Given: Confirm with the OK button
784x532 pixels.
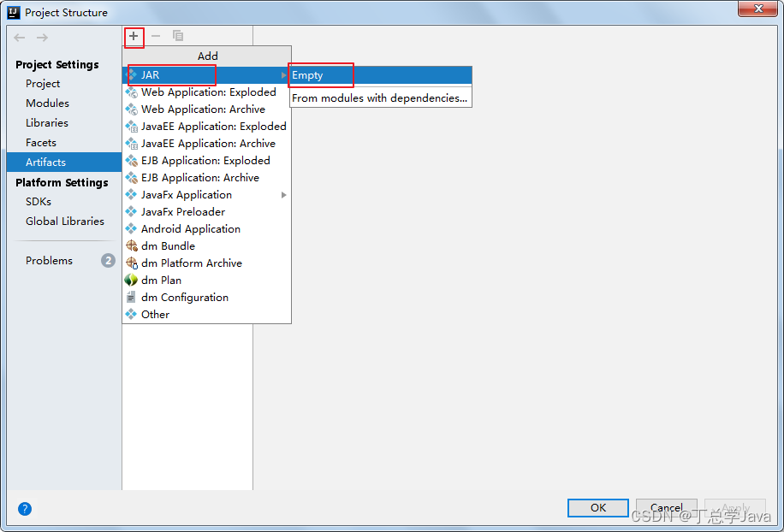Looking at the screenshot, I should pyautogui.click(x=598, y=507).
